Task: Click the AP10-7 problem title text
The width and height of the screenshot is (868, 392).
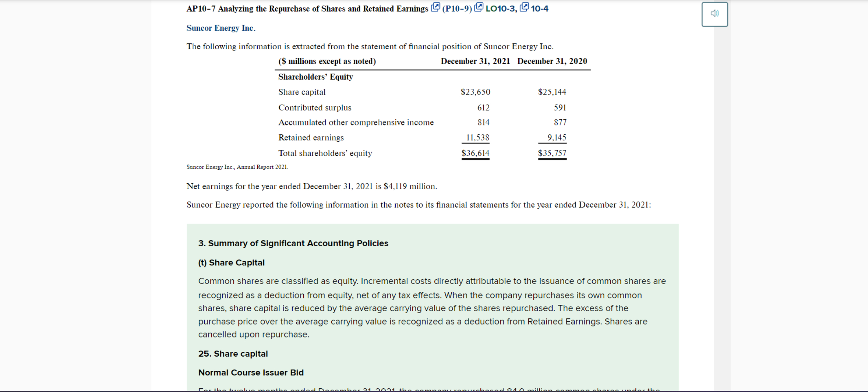Action: (307, 9)
